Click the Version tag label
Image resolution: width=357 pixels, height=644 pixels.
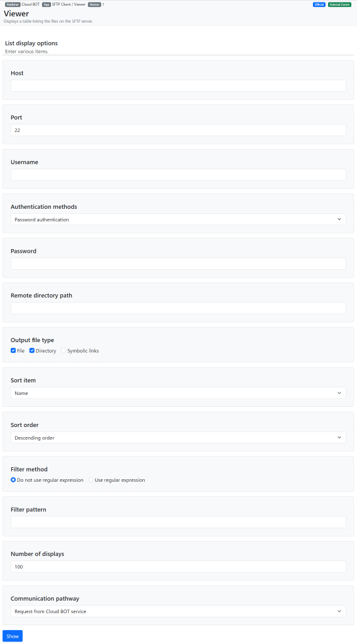94,4
